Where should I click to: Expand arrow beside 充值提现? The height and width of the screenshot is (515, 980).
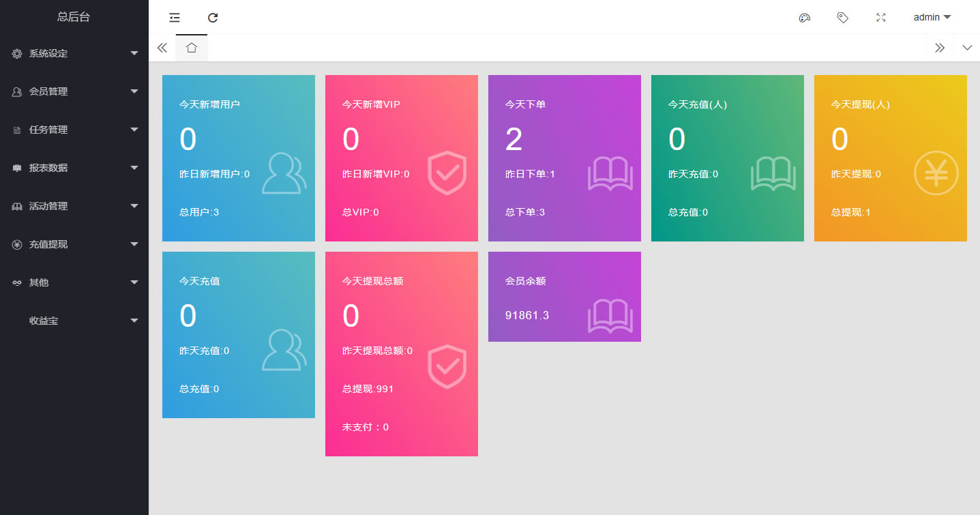[x=134, y=244]
